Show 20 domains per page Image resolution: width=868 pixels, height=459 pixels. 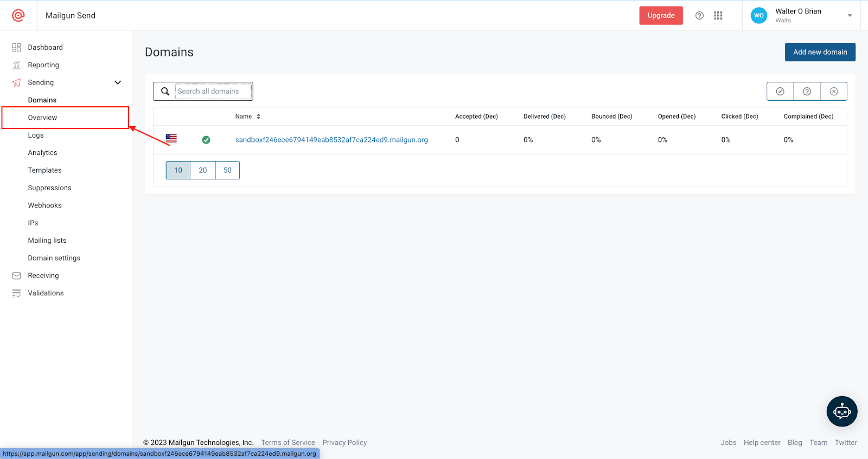click(x=203, y=170)
